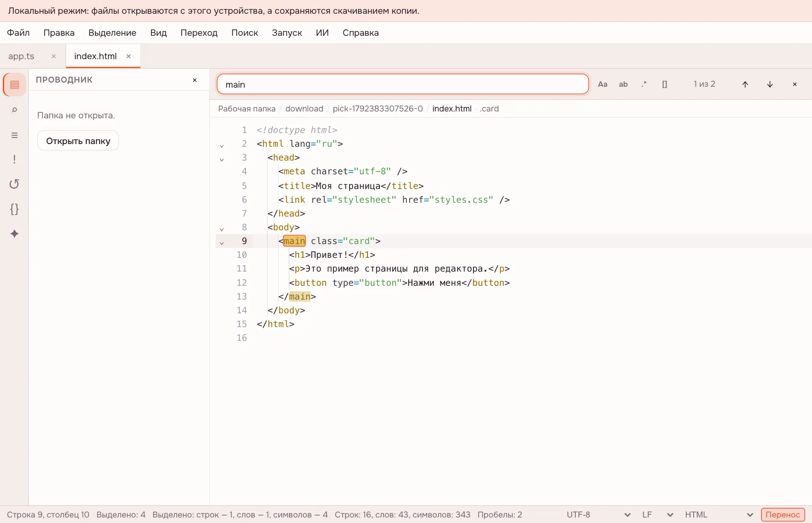Open the Справка menu
The width and height of the screenshot is (812, 523).
pyautogui.click(x=361, y=33)
